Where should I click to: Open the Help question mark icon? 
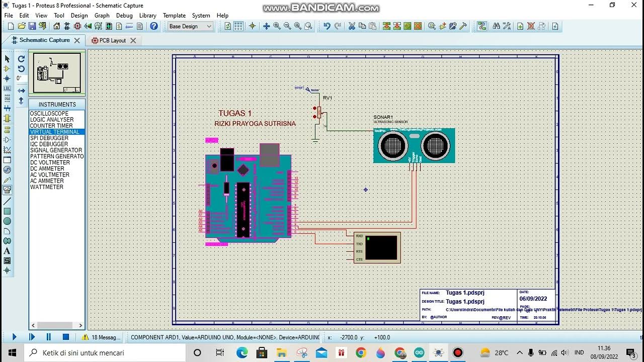pyautogui.click(x=154, y=26)
